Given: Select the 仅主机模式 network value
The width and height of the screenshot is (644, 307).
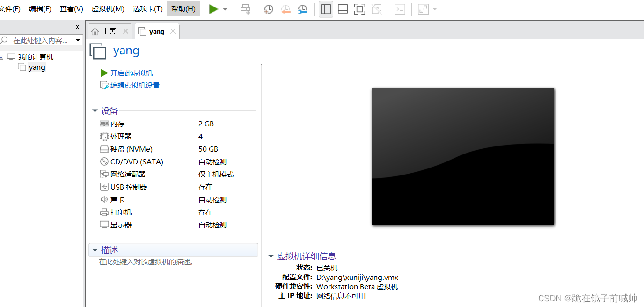Looking at the screenshot, I should pyautogui.click(x=216, y=174).
